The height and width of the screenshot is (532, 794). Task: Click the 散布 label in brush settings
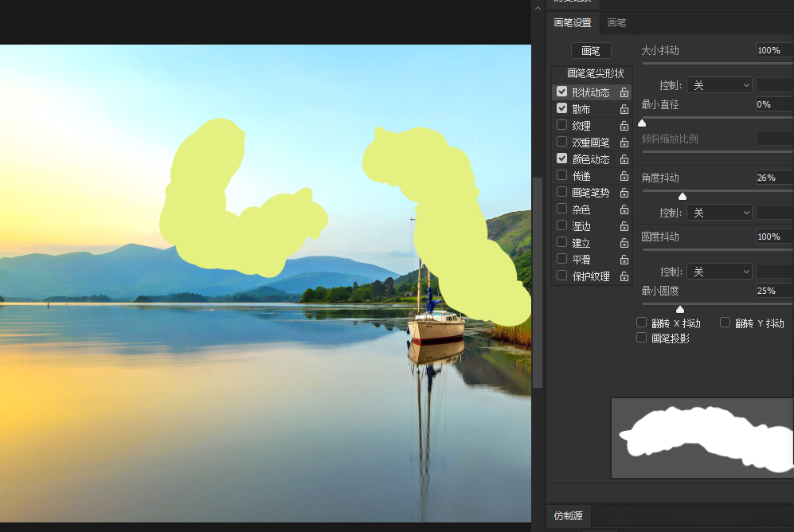coord(581,109)
